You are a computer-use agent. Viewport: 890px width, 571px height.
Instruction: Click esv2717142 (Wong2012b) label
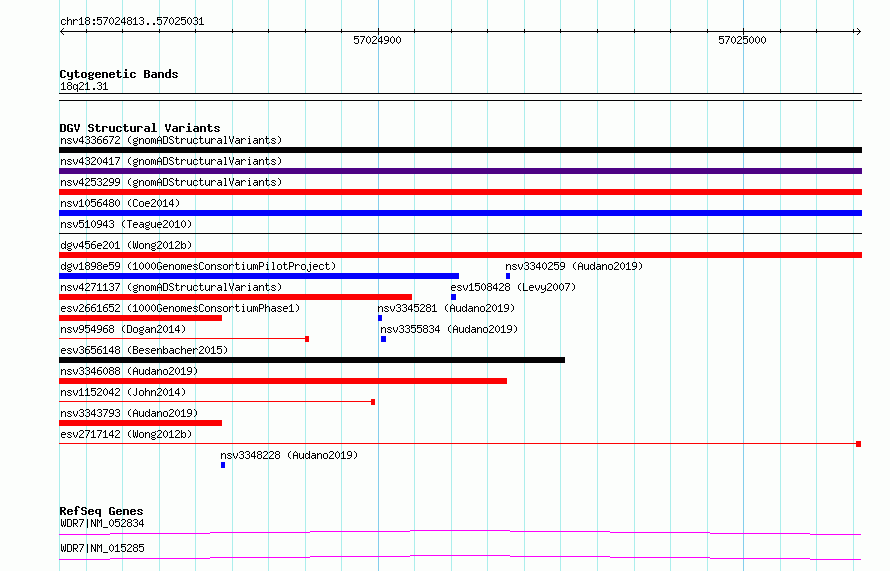(126, 434)
